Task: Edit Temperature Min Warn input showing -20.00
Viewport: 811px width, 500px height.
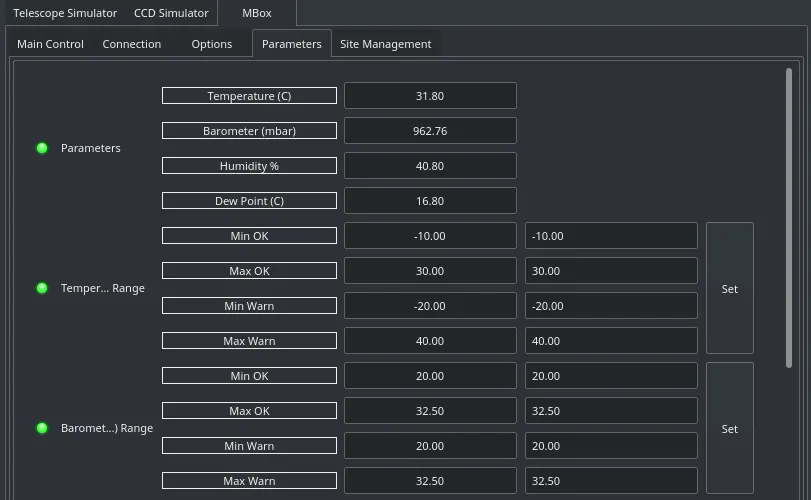Action: pyautogui.click(x=611, y=306)
